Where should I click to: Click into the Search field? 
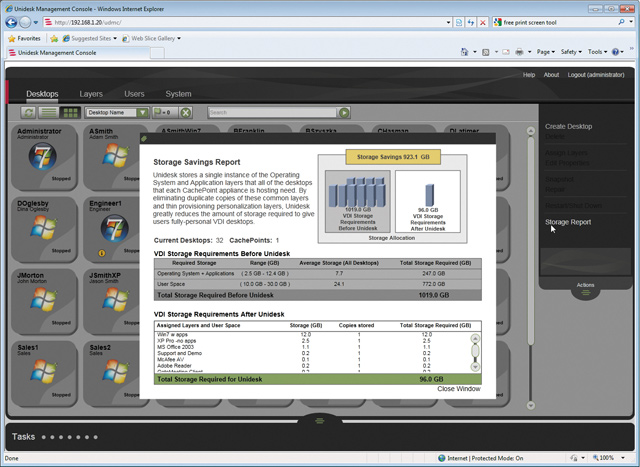(272, 113)
